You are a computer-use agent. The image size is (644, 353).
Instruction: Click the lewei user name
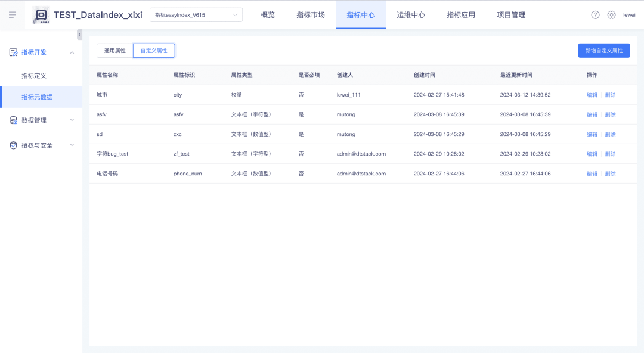(x=629, y=15)
